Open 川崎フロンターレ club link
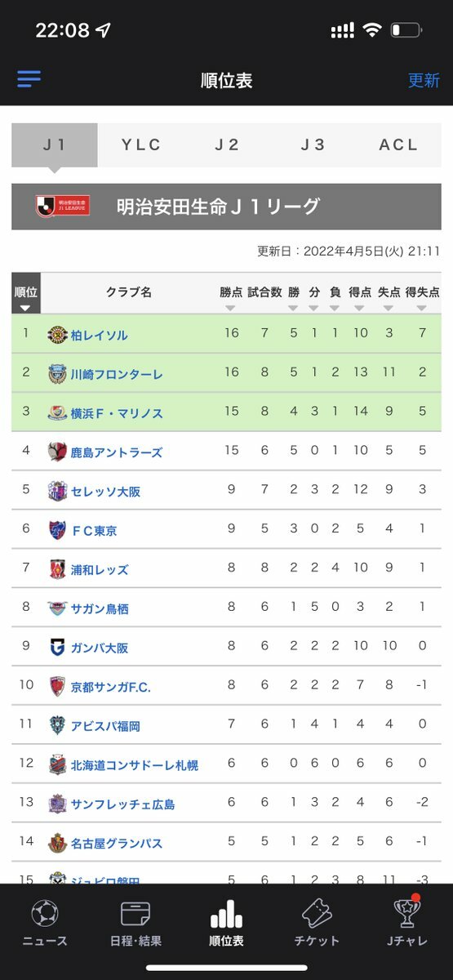Viewport: 453px width, 980px height. (x=117, y=374)
